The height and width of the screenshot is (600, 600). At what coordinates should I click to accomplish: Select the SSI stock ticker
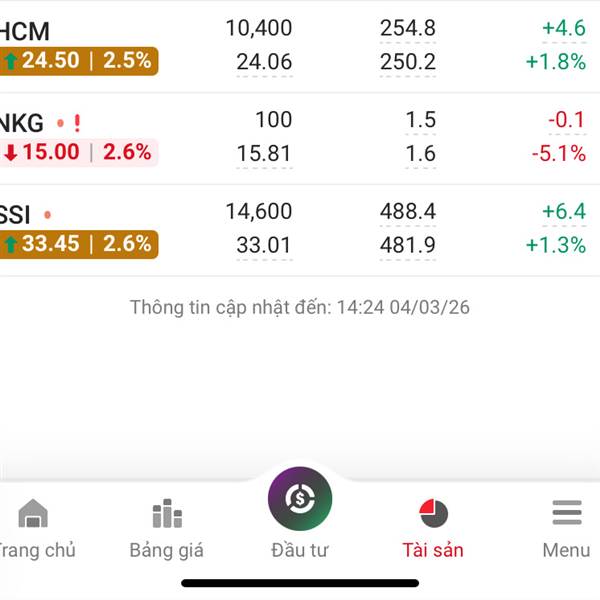point(18,214)
